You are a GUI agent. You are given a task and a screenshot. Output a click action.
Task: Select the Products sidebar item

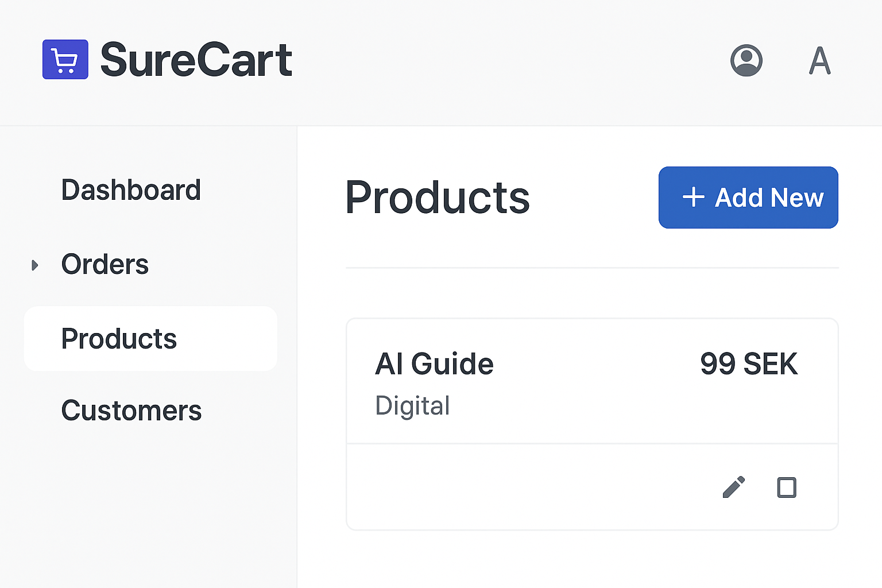[x=119, y=339]
